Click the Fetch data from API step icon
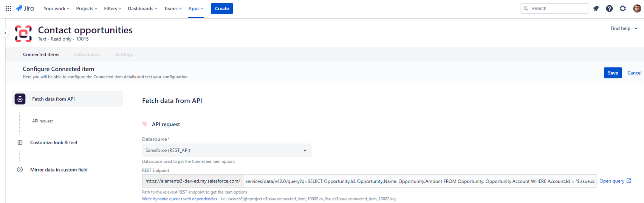 [20, 99]
